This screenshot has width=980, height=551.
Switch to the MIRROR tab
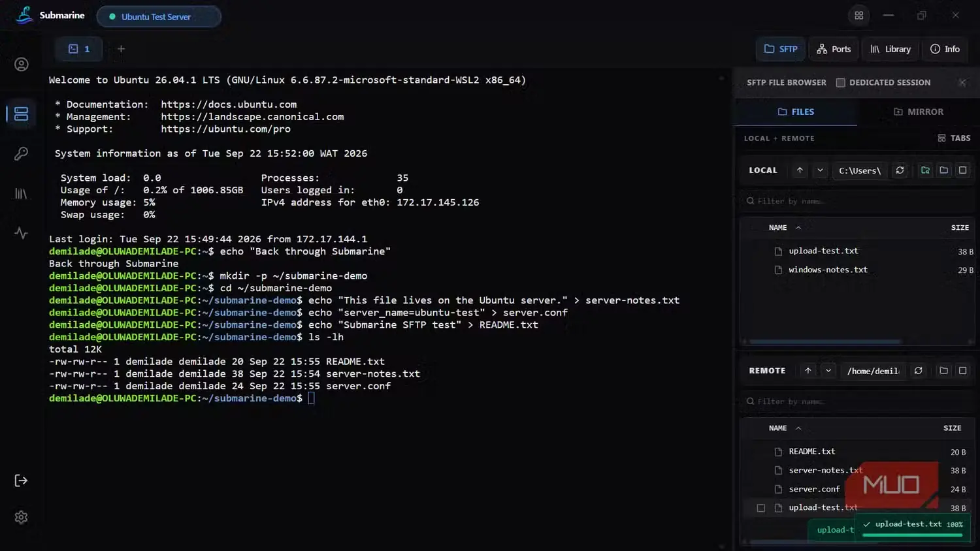click(919, 112)
